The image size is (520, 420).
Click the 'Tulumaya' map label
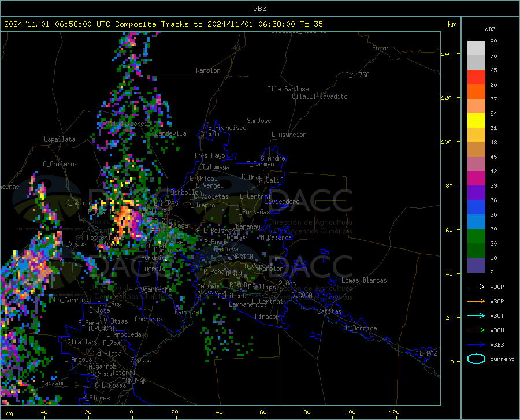click(x=216, y=167)
